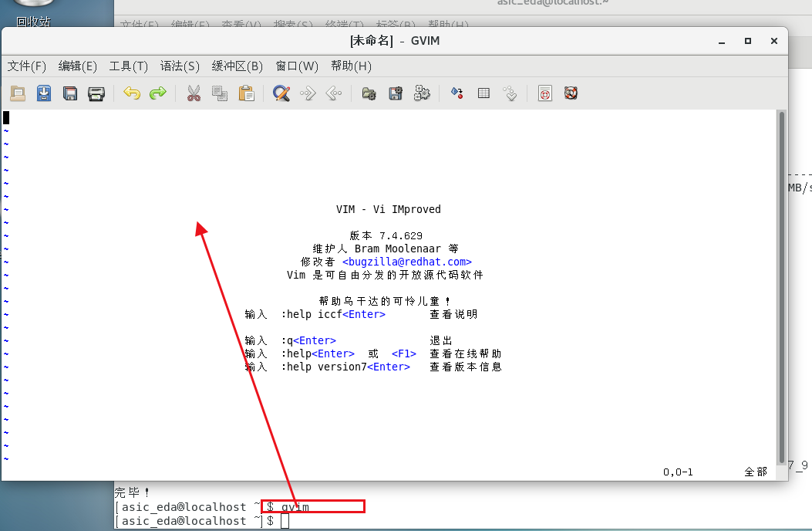
Task: Click the cursor position '0,0-1' status
Action: (x=678, y=472)
